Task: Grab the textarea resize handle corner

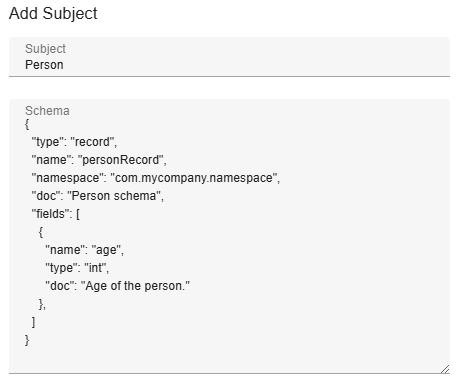Action: [x=445, y=369]
